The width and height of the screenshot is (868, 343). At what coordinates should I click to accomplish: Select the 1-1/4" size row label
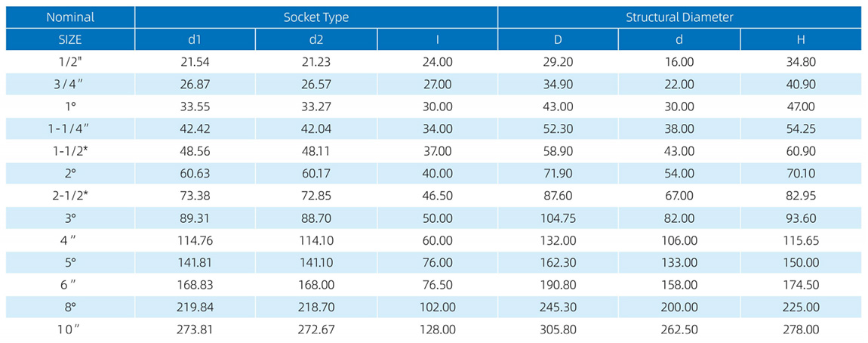[70, 128]
